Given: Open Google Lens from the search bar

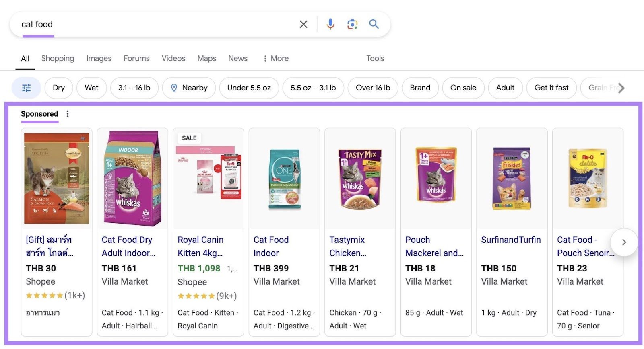Looking at the screenshot, I should click(x=352, y=24).
